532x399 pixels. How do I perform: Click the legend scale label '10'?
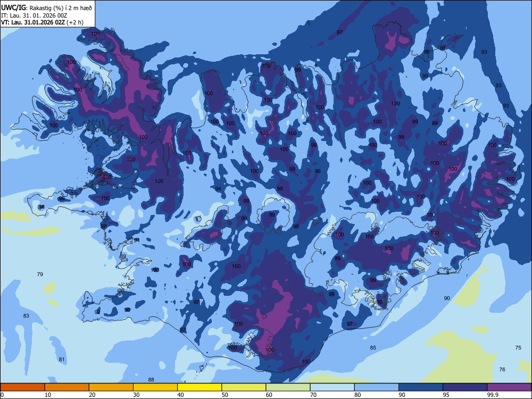[x=48, y=395]
